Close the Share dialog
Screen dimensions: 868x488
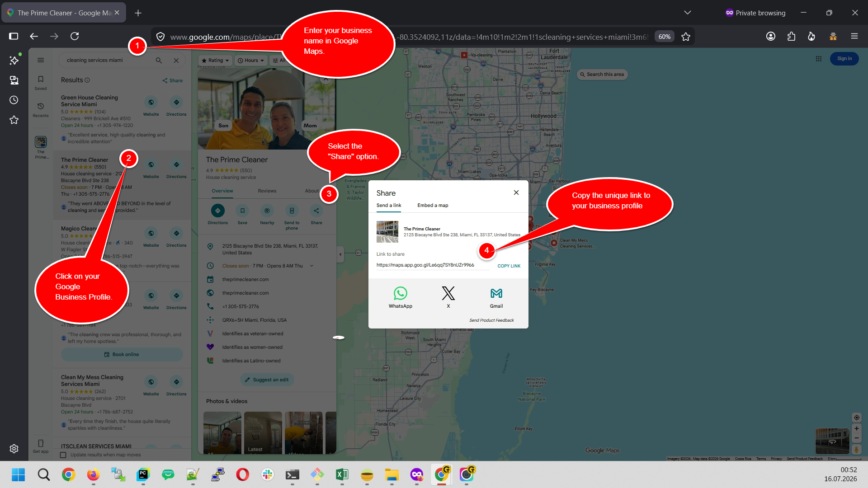516,192
